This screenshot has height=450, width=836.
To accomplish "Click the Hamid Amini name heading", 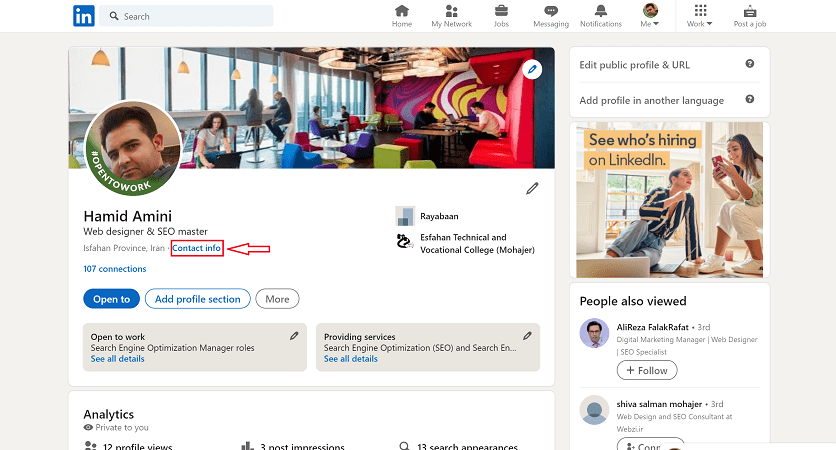I will pos(127,216).
